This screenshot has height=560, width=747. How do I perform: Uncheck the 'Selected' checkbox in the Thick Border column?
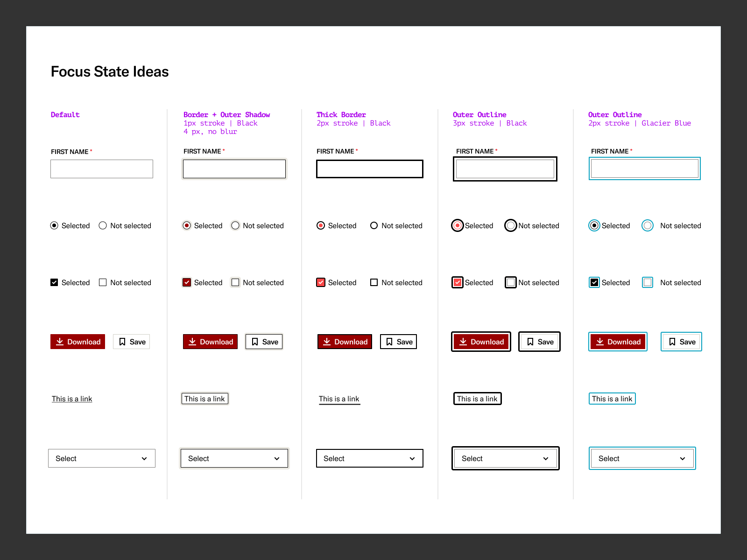[x=321, y=282]
